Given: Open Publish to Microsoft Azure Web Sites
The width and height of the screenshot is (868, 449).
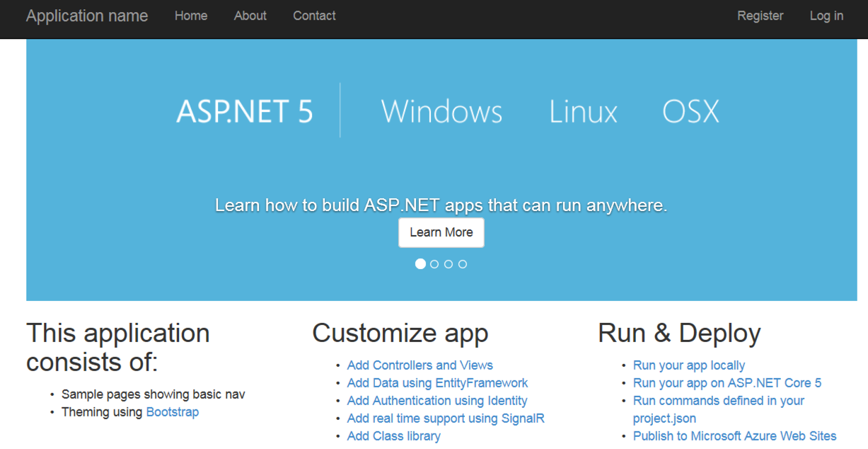Looking at the screenshot, I should pyautogui.click(x=735, y=436).
